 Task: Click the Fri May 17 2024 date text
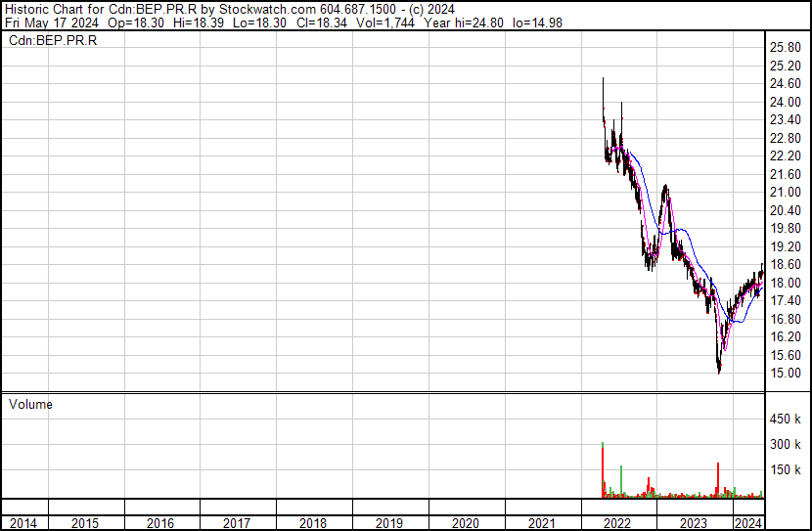tap(51, 22)
